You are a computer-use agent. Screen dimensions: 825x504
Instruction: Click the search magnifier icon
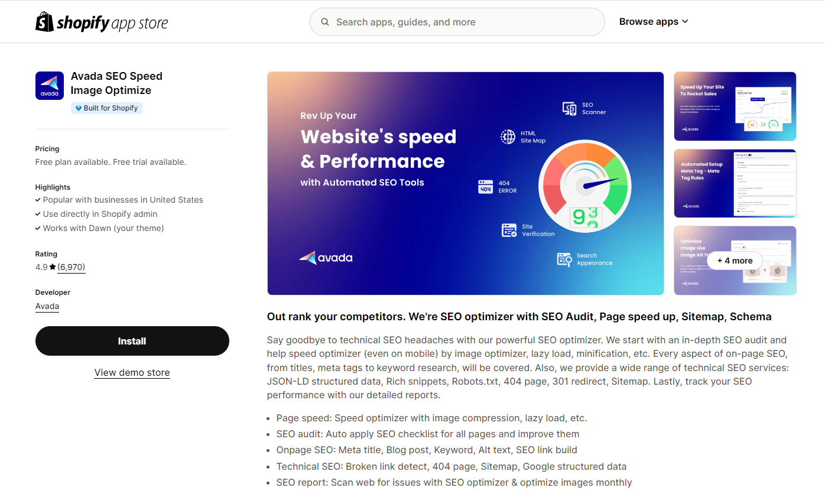pos(325,22)
